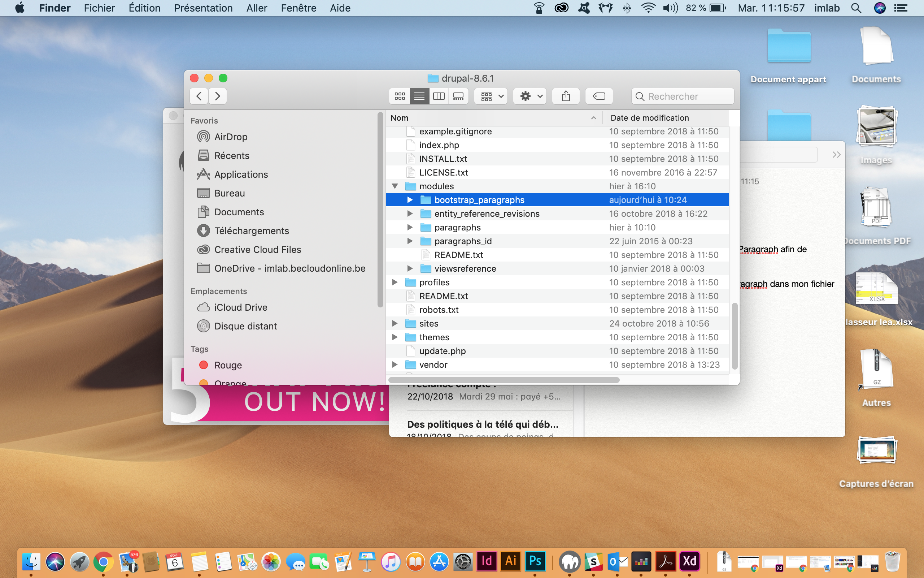Expand the themes folder
Screen dimensions: 924x578
pos(395,337)
